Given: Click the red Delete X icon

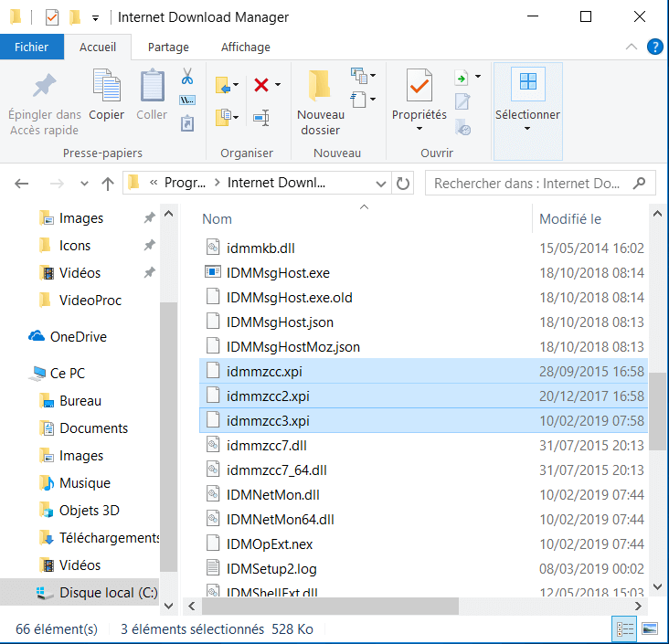Looking at the screenshot, I should click(261, 85).
